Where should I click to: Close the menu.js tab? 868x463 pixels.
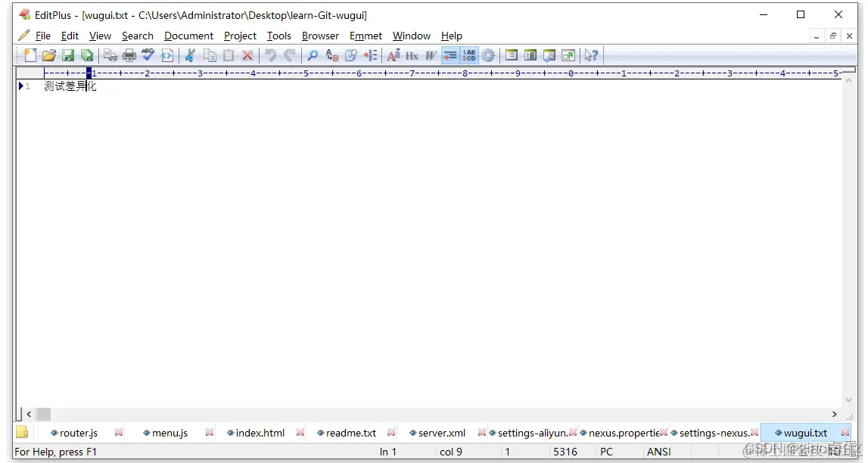coord(210,433)
